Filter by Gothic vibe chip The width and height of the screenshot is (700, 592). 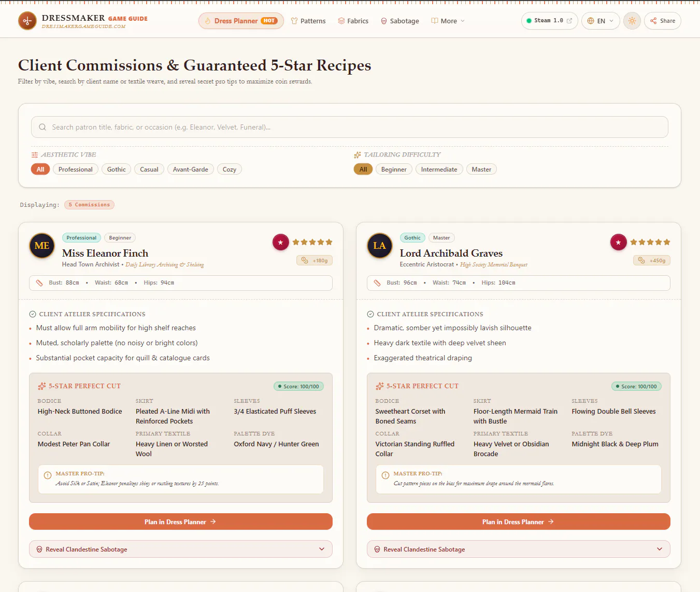117,170
